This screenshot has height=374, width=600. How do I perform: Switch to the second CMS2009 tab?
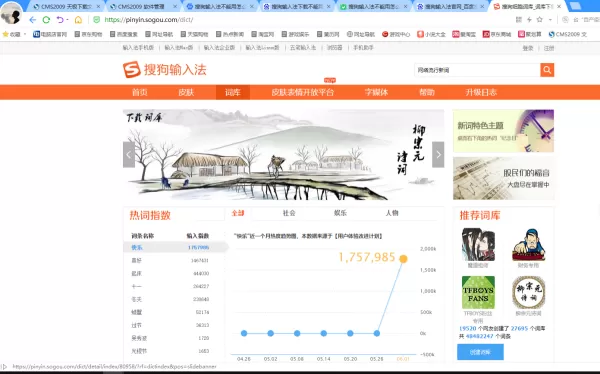tap(142, 7)
